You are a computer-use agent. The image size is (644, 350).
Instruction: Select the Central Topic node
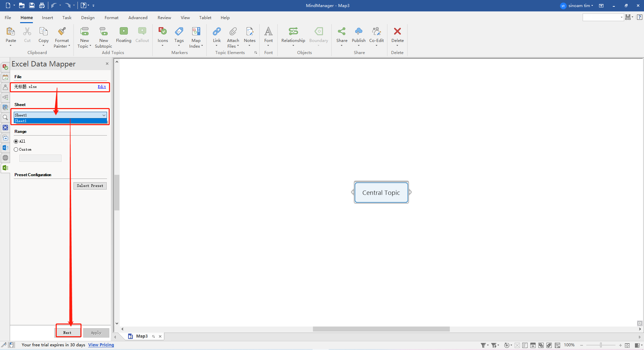coord(381,193)
